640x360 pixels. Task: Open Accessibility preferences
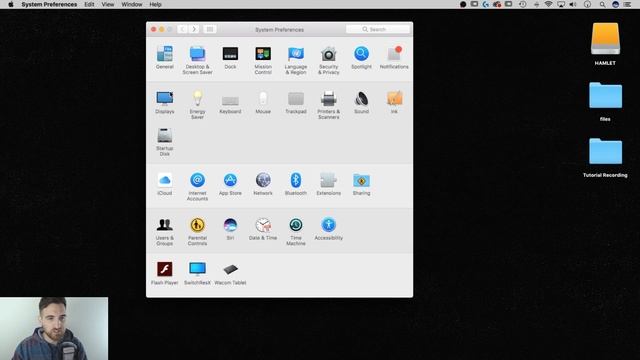(x=329, y=229)
